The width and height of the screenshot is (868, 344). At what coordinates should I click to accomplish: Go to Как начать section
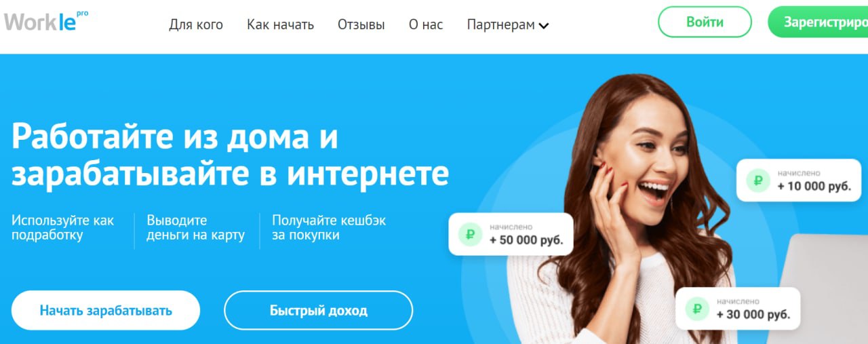280,25
